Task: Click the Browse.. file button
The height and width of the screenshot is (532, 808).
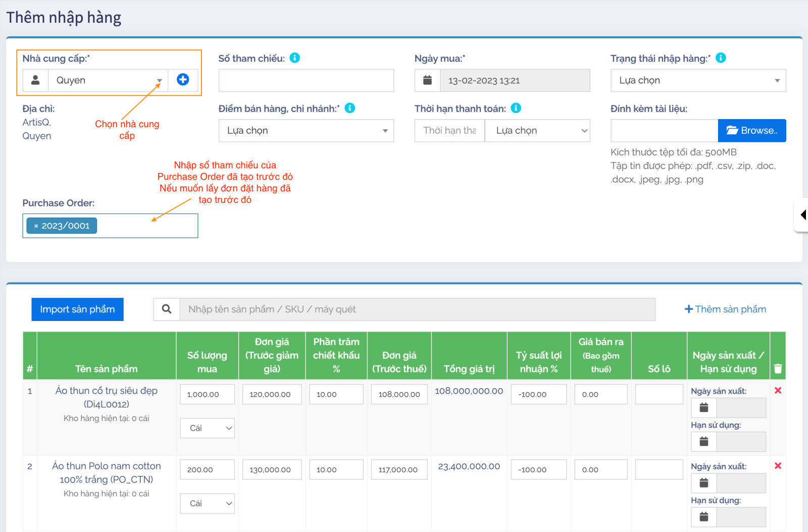Action: [751, 131]
